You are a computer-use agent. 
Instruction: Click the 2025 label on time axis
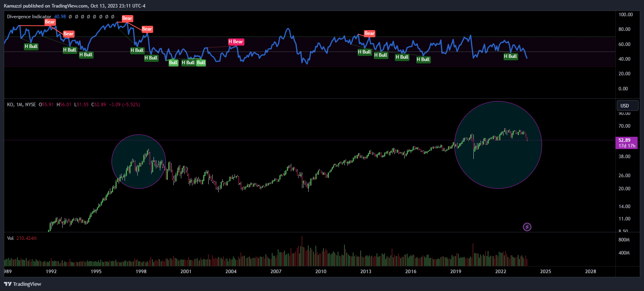[546, 272]
